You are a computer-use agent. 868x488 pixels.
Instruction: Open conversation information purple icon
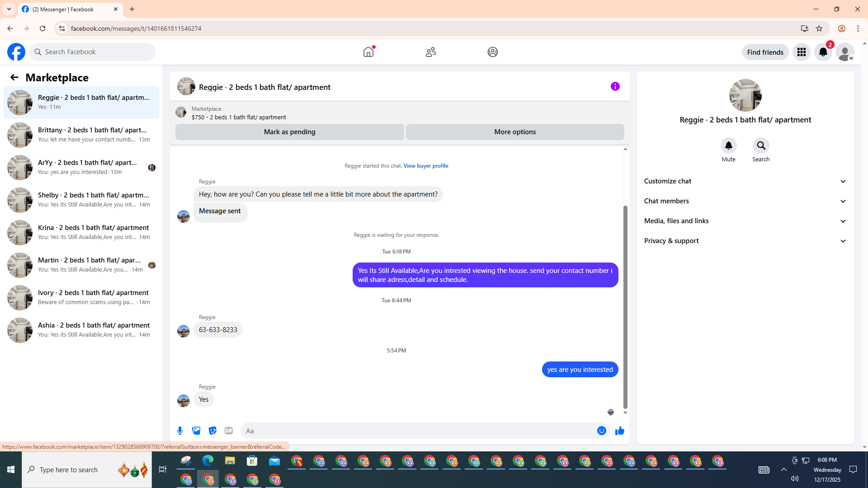(x=615, y=86)
